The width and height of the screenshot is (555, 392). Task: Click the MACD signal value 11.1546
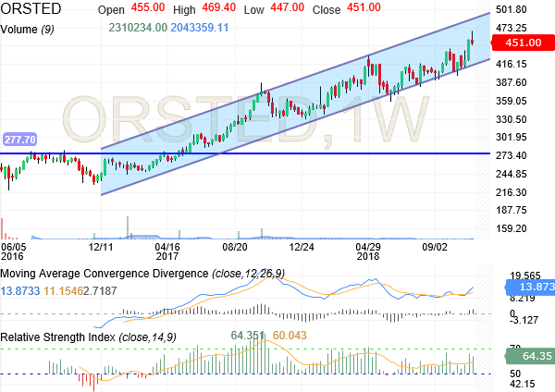[x=63, y=291]
